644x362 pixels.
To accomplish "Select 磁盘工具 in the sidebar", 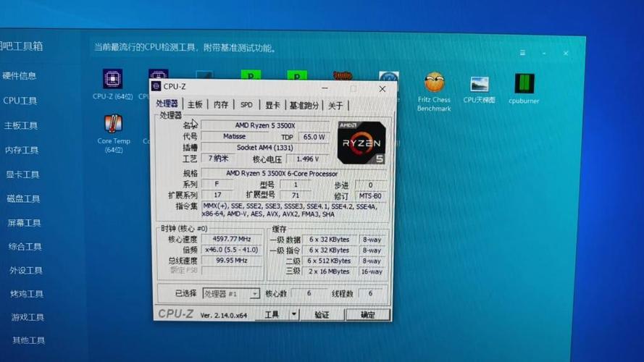I will (23, 199).
